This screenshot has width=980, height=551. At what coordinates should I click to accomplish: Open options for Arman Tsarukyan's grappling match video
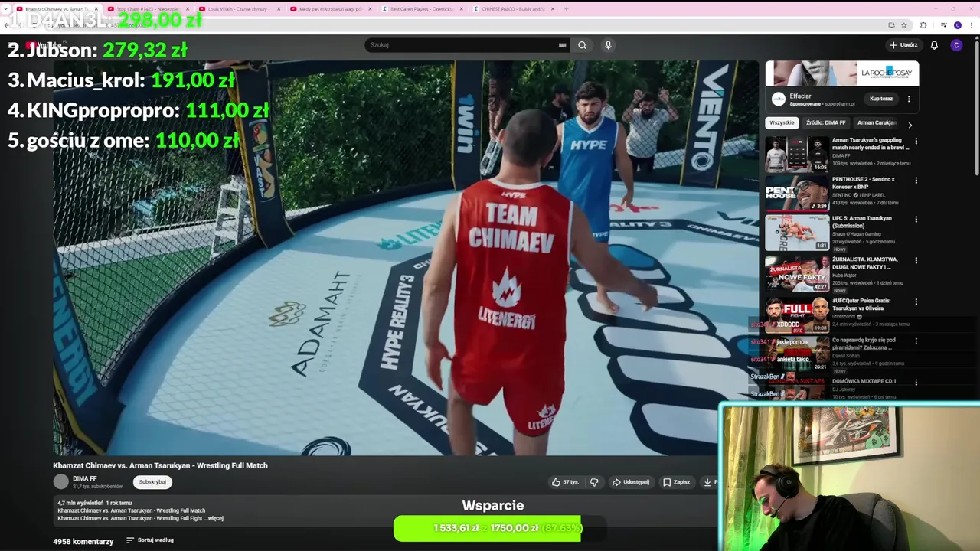coord(916,141)
